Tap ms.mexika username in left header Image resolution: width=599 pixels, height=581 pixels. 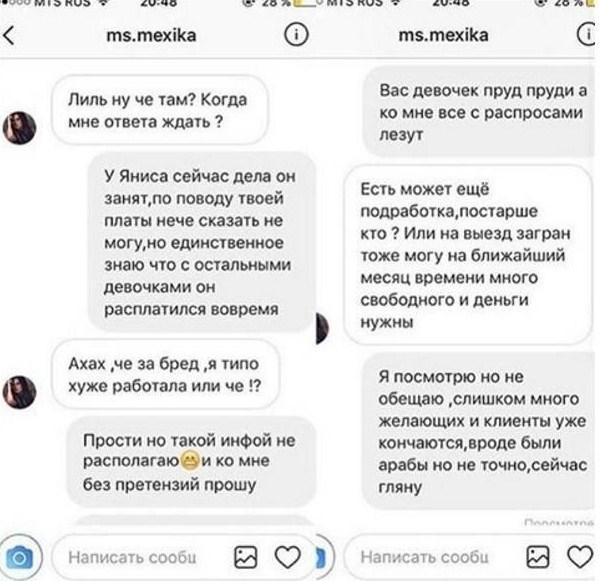tap(151, 36)
